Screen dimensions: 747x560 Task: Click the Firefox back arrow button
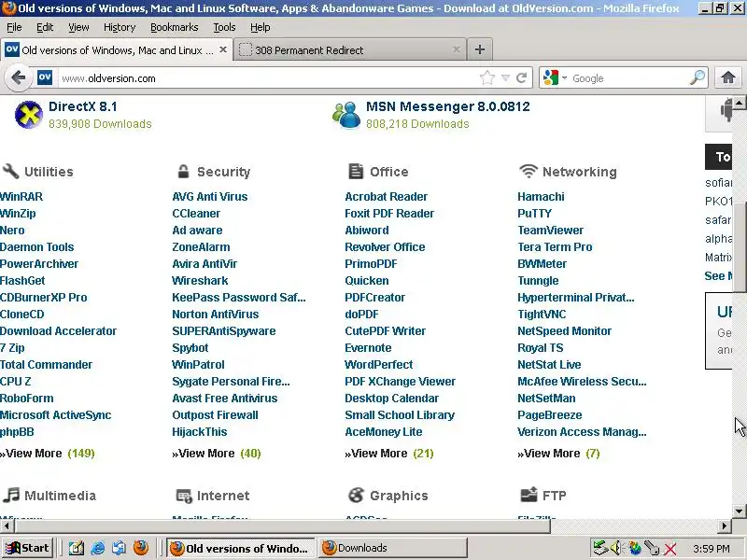(18, 78)
